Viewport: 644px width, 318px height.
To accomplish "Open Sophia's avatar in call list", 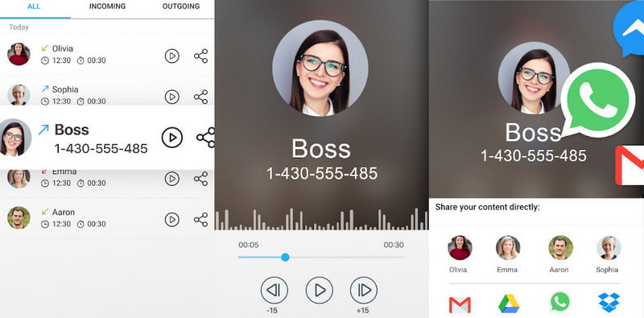I will click(x=19, y=95).
